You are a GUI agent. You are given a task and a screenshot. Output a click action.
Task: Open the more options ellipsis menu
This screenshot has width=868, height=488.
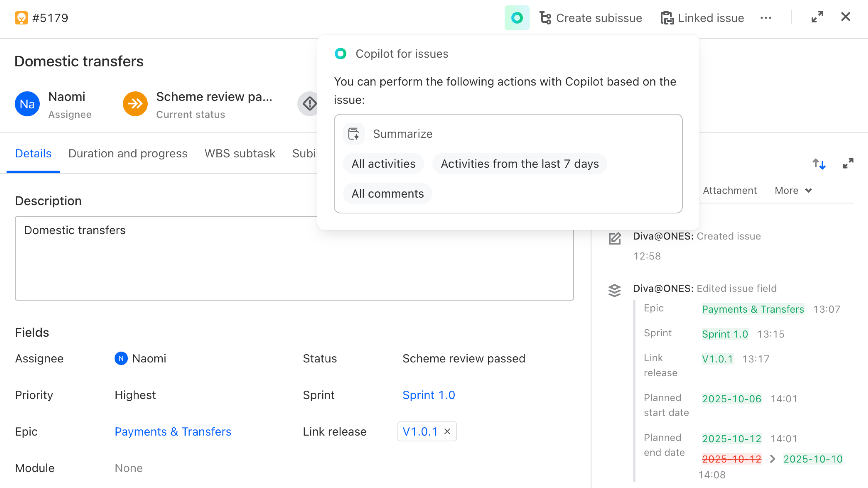pyautogui.click(x=766, y=18)
